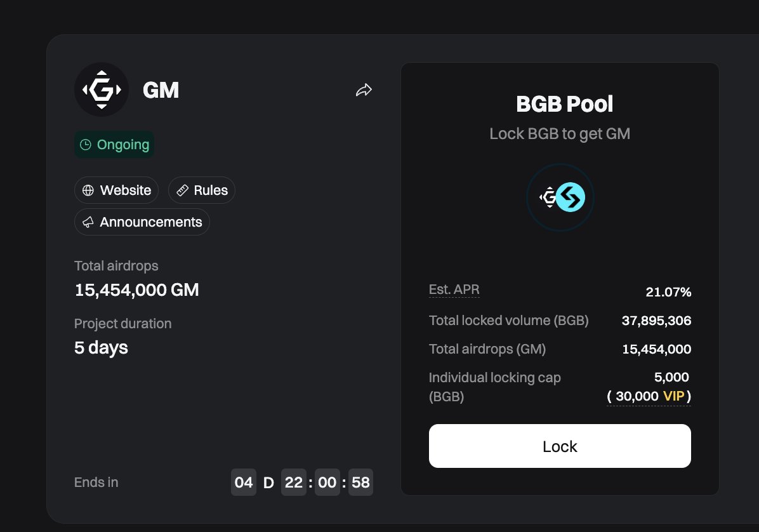Select the BGB Pool title
This screenshot has height=532, width=759.
[x=564, y=103]
